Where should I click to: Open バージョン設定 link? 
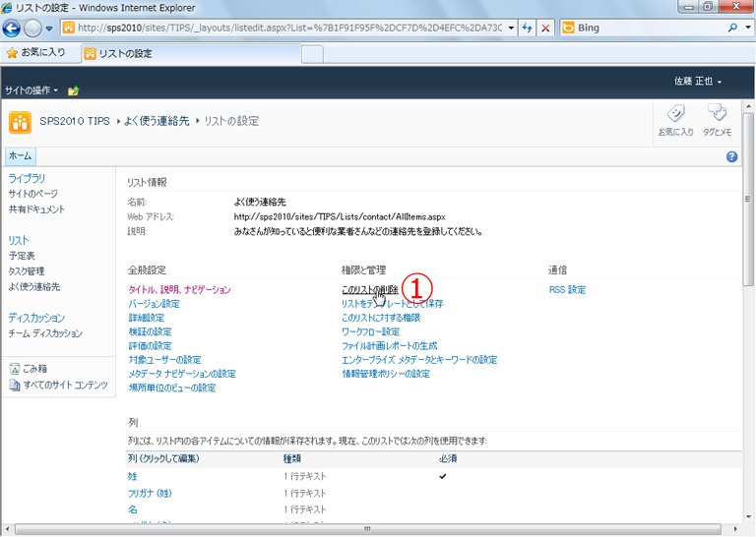point(154,304)
